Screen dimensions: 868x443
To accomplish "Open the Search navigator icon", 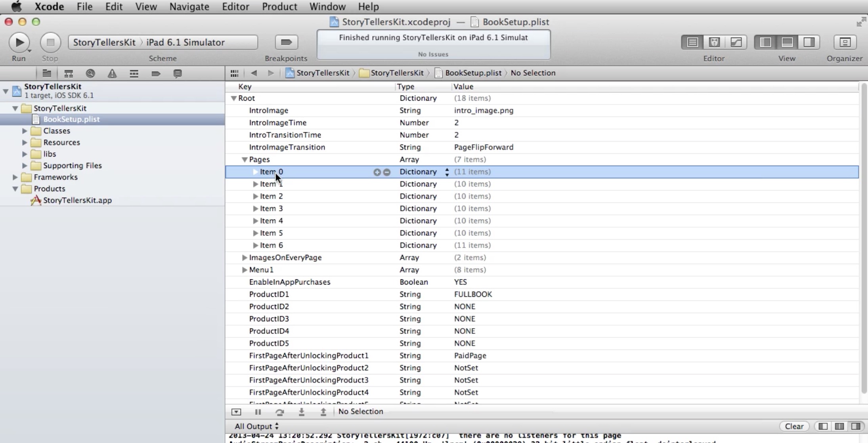I will 90,74.
